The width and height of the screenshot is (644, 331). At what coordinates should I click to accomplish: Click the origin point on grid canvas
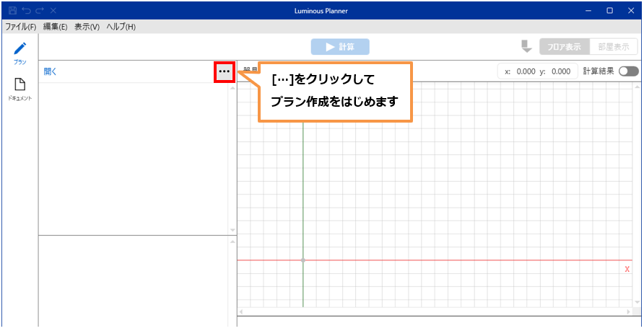pos(303,260)
